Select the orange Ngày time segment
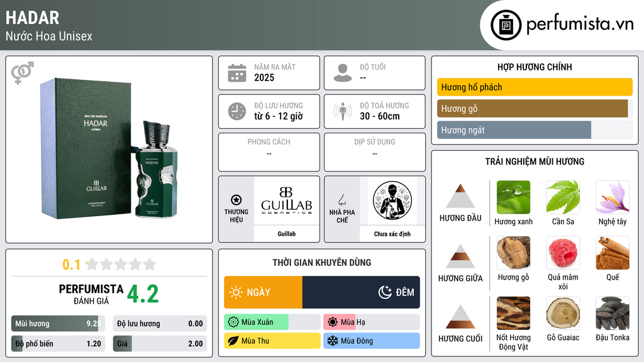This screenshot has height=362, width=644. pyautogui.click(x=264, y=292)
